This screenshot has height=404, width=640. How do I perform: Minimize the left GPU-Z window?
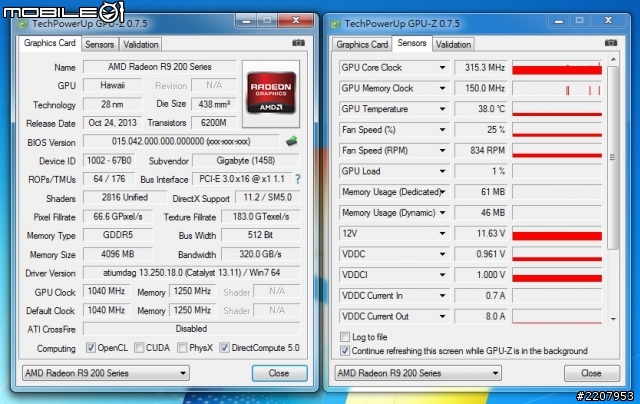tap(247, 20)
